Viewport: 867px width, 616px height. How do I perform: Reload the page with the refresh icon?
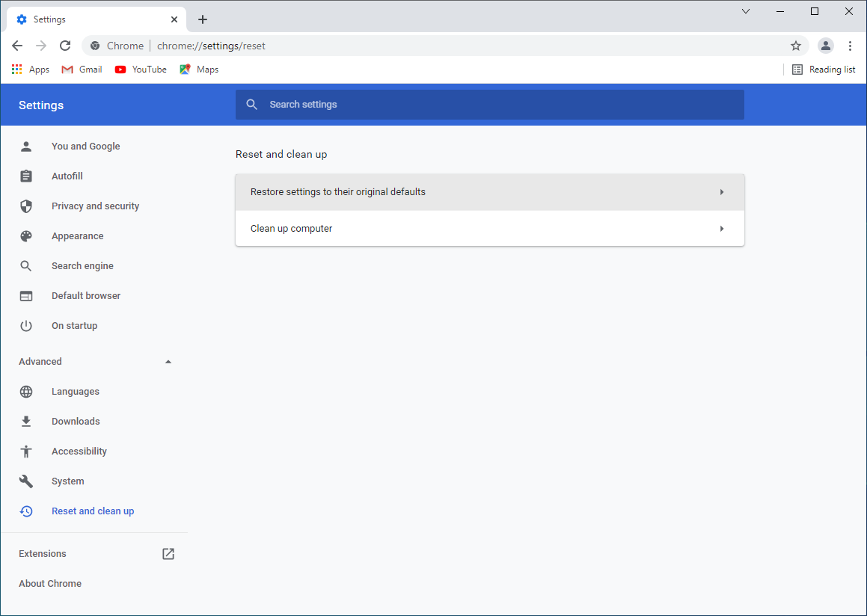tap(65, 46)
